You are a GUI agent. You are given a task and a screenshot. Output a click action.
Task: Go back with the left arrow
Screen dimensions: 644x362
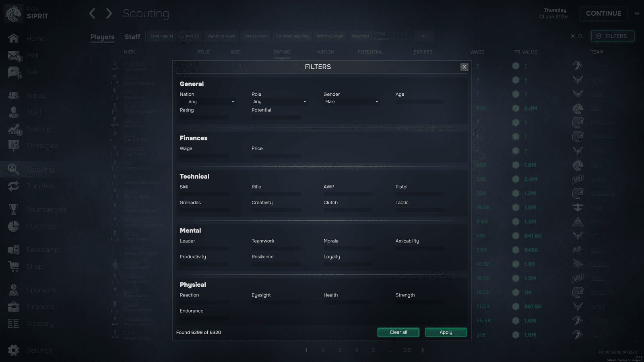pos(92,13)
